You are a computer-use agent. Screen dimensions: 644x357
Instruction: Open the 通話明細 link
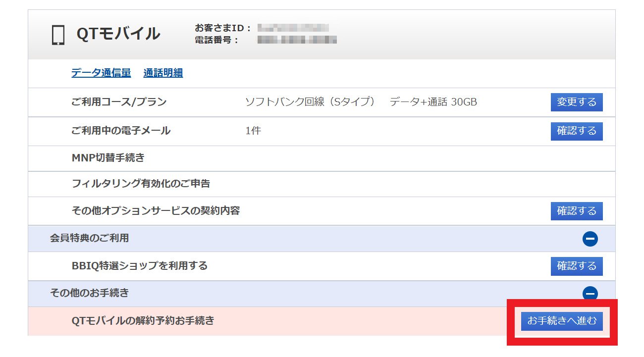click(163, 73)
